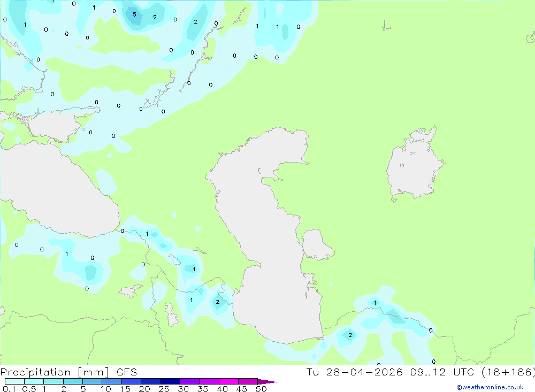Click the "5" precipitation value on the map
Viewport: 535px width, 392px height.
134,14
